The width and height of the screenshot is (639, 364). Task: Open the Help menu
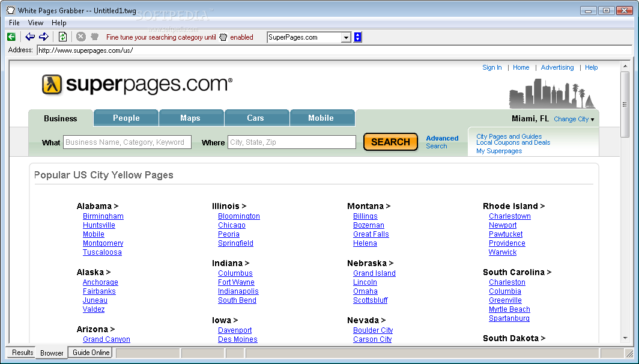pos(59,23)
